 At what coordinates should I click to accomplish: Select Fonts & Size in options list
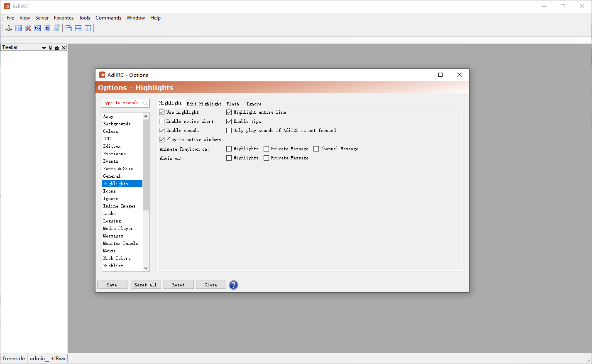coord(122,169)
